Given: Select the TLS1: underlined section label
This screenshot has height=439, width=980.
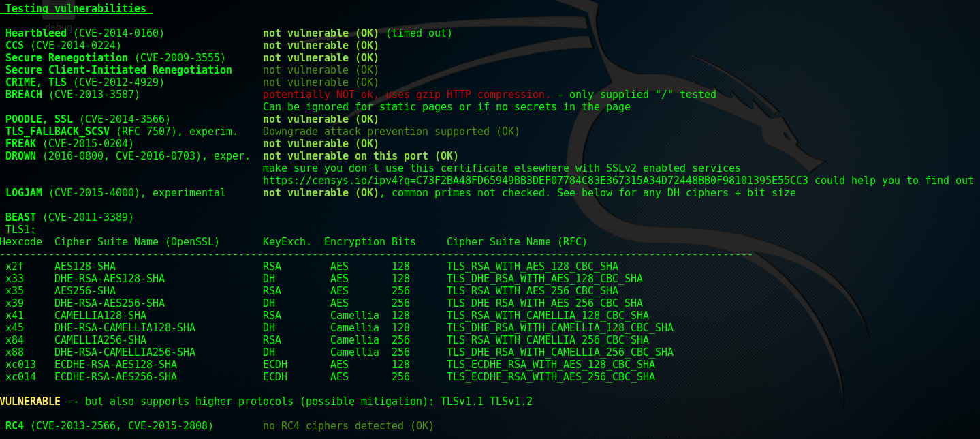Looking at the screenshot, I should (20, 230).
